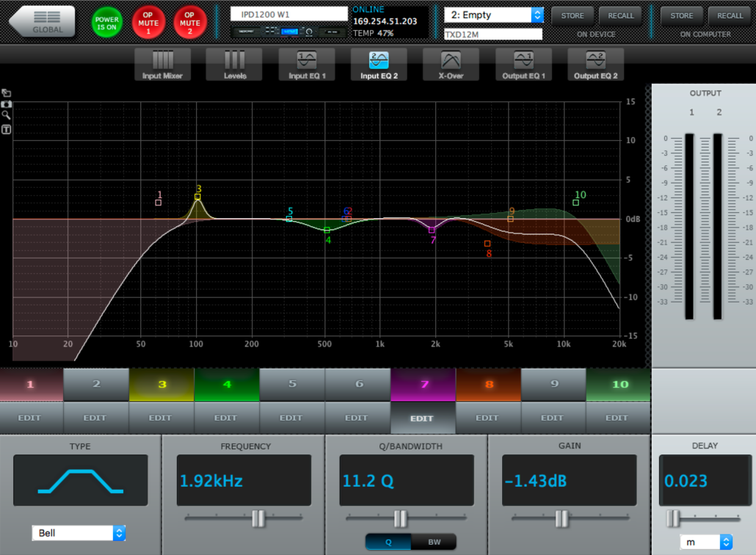Select BW mode on the Q/BW switch
Viewport: 756px width, 555px height.
point(434,542)
